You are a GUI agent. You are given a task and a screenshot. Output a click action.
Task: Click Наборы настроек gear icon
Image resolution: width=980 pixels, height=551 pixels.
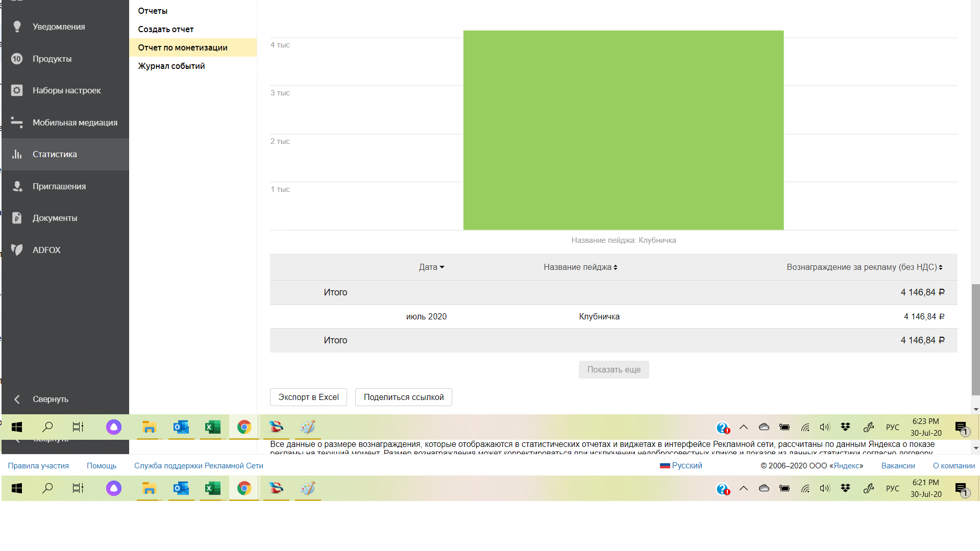pos(17,90)
